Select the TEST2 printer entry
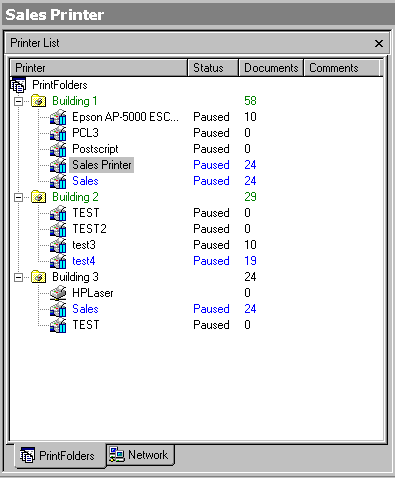 tap(89, 229)
